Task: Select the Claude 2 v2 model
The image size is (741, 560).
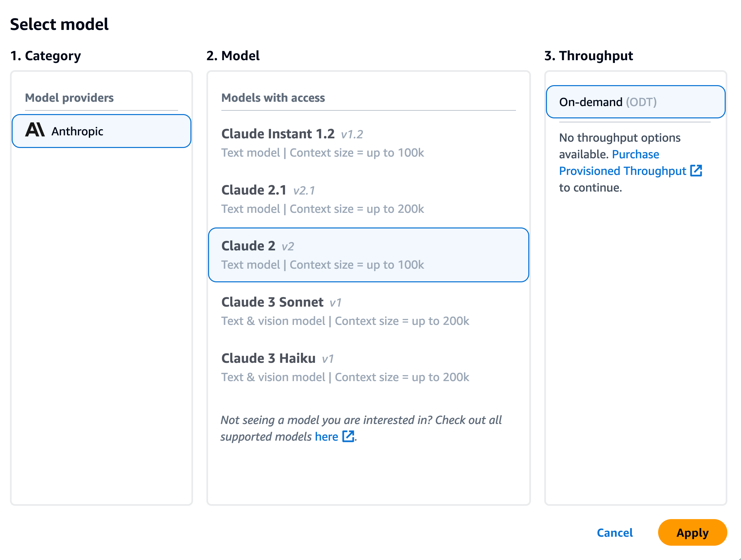Action: point(369,255)
